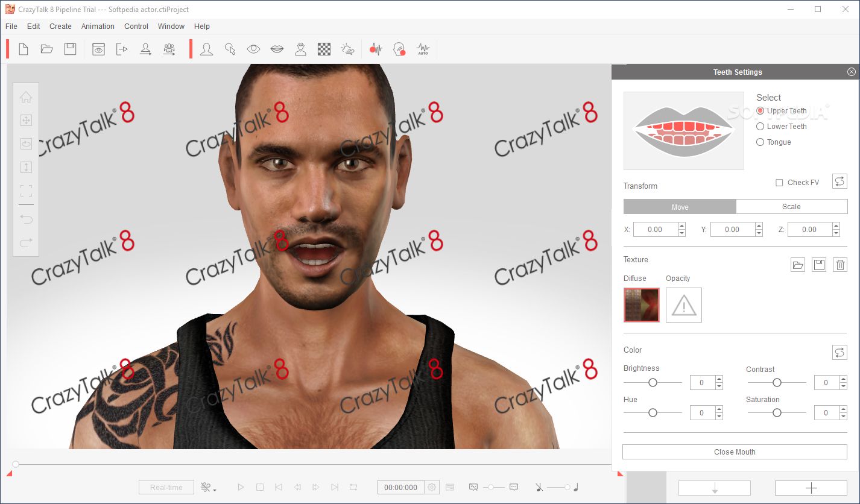860x504 pixels.
Task: Open the checkered background settings icon
Action: click(324, 49)
